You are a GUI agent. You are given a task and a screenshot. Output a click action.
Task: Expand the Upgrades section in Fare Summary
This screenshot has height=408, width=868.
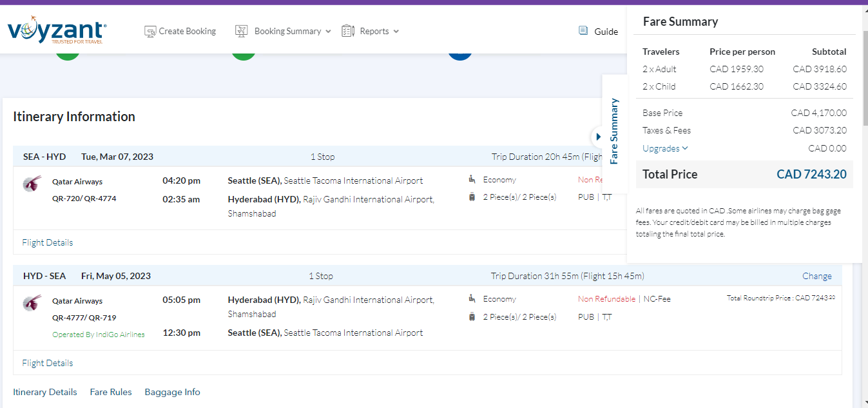click(x=665, y=148)
